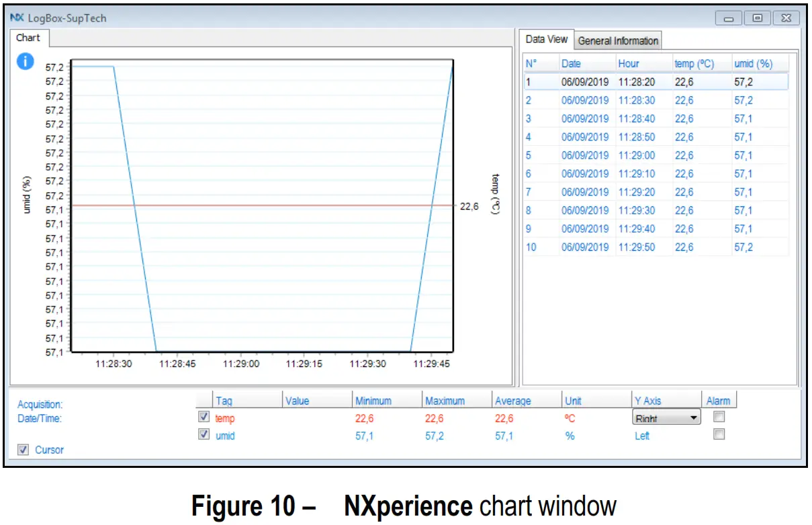This screenshot has height=525, width=812.
Task: Click the Maximum column header
Action: point(457,401)
